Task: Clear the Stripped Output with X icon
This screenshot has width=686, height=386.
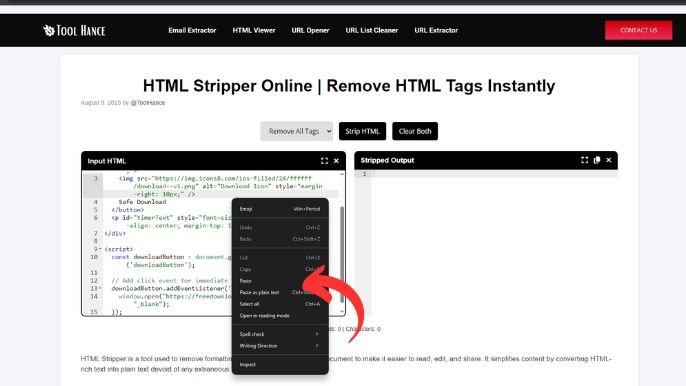Action: [609, 160]
